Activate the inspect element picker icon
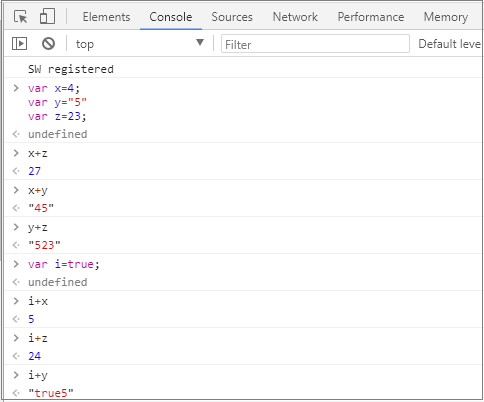The height and width of the screenshot is (402, 484). click(21, 16)
